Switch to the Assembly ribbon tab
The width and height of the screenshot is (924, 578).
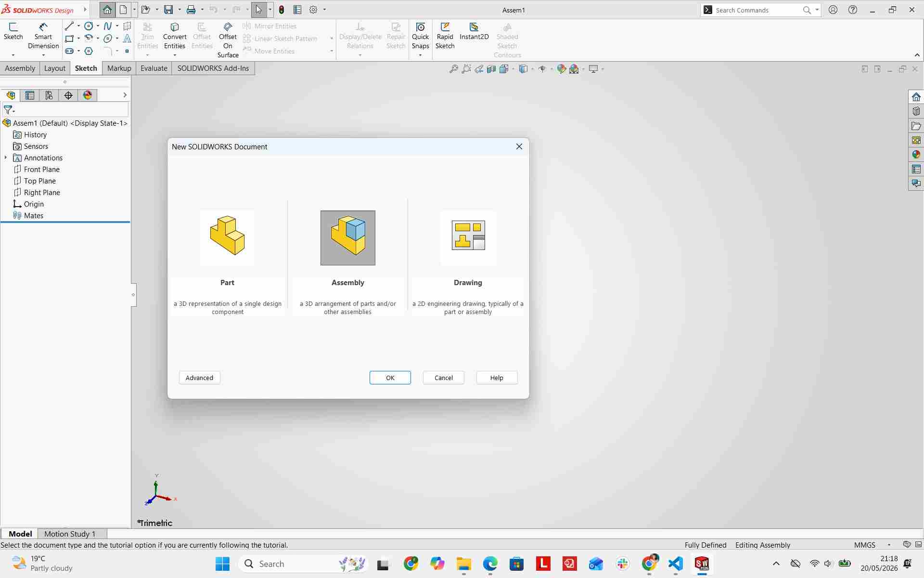[20, 68]
